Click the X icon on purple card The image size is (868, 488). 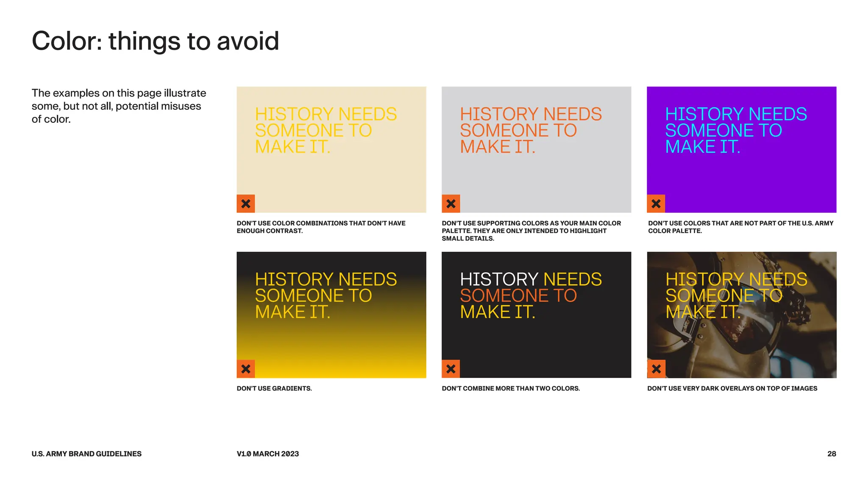(656, 204)
